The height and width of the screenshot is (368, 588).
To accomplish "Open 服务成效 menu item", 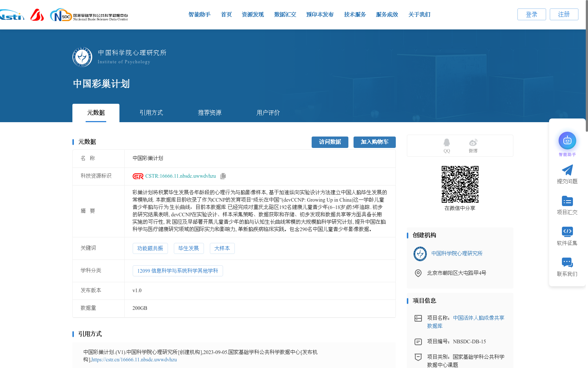I will coord(387,15).
